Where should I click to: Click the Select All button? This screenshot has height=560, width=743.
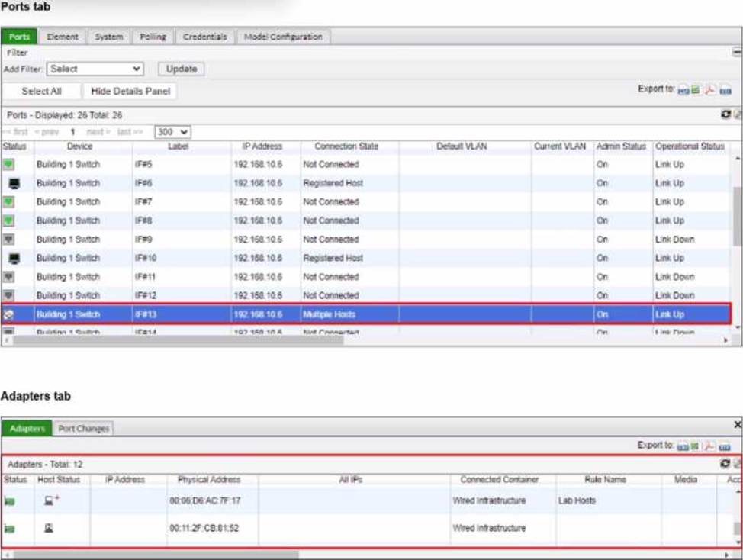click(x=41, y=91)
